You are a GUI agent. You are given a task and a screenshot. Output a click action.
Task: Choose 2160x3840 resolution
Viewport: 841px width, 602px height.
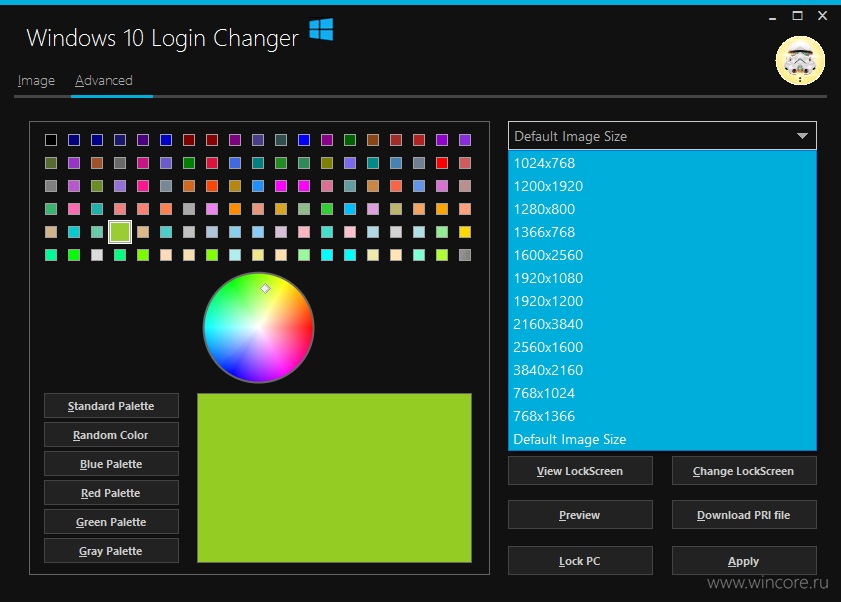click(662, 325)
